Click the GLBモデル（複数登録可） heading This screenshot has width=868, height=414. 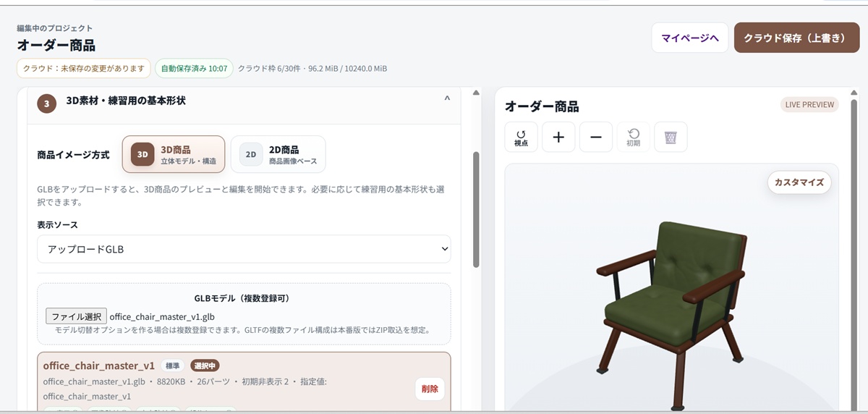click(244, 298)
